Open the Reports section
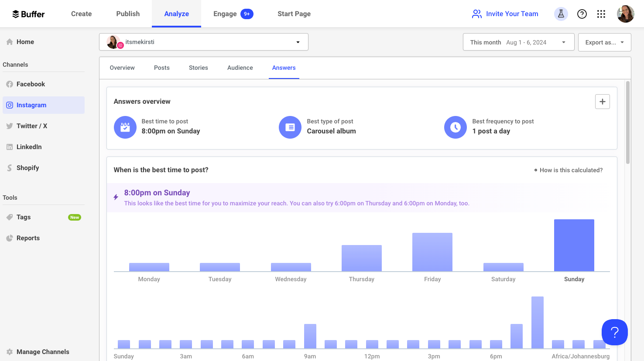Image resolution: width=644 pixels, height=361 pixels. (x=27, y=238)
